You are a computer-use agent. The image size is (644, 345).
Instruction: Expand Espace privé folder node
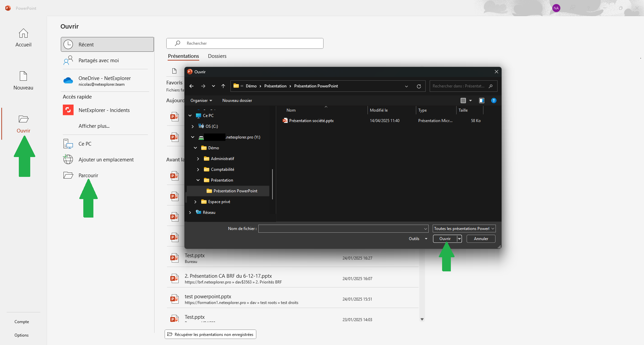[x=195, y=202]
